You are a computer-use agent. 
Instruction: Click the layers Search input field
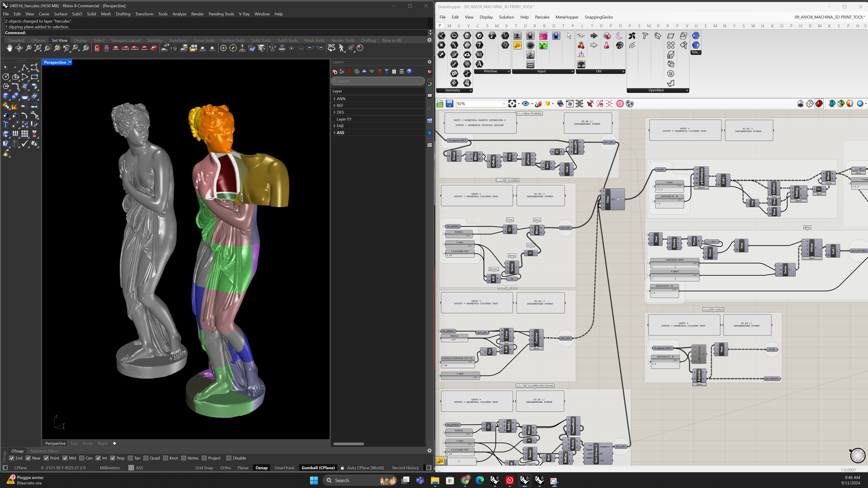[377, 81]
